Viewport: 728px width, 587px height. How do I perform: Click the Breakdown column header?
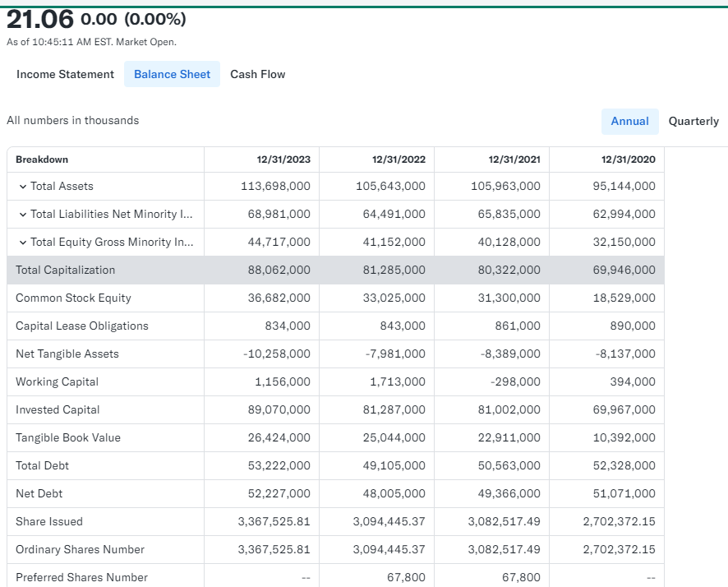42,159
